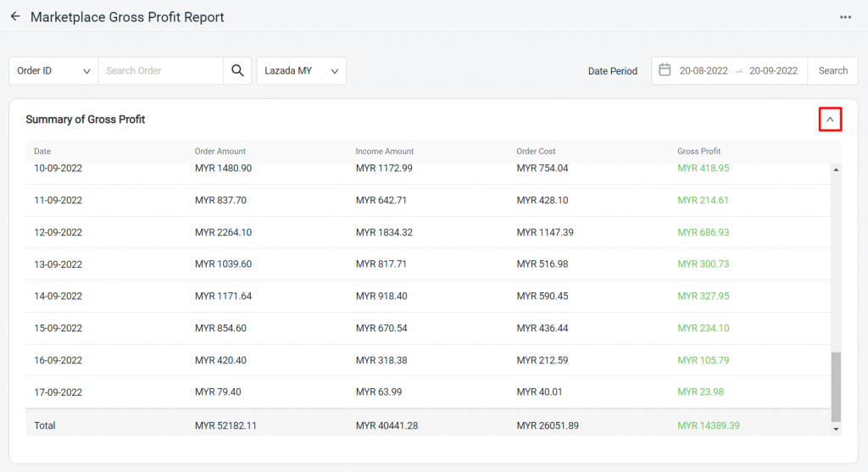Click the magnifying glass search icon
This screenshot has height=472, width=868.
point(237,71)
